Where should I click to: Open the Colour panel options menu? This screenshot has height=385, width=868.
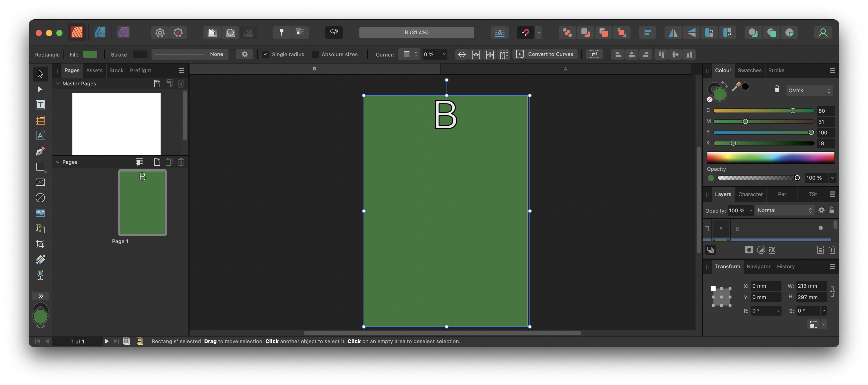tap(832, 70)
